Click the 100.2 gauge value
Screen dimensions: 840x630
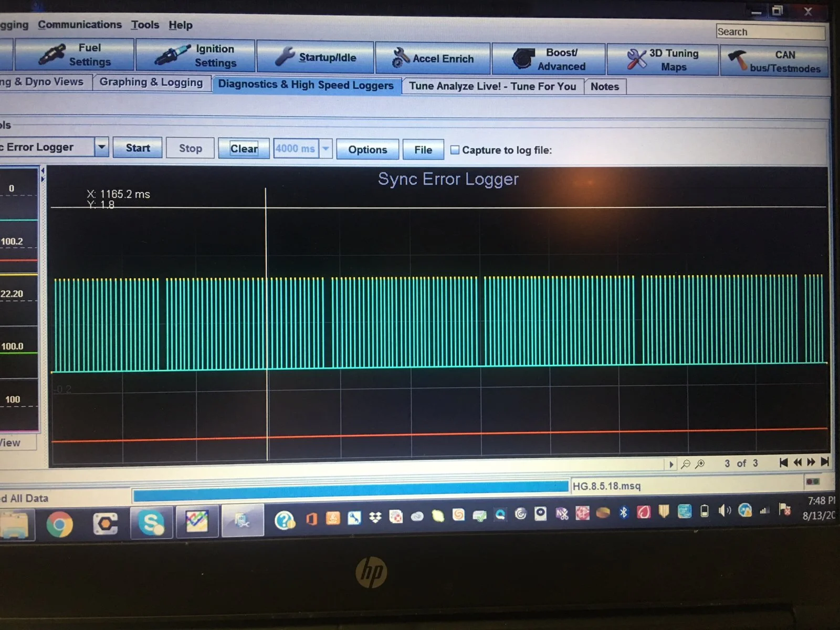pos(12,241)
